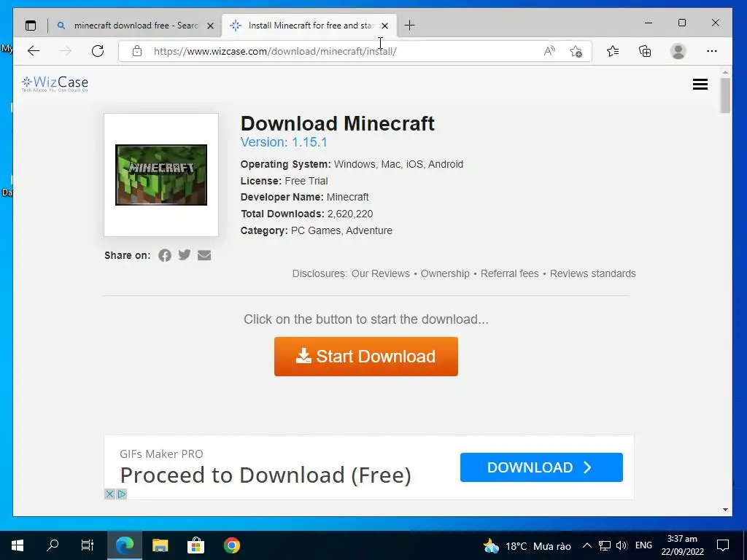This screenshot has height=560, width=747.
Task: Open the WizCase hamburger menu
Action: (700, 85)
